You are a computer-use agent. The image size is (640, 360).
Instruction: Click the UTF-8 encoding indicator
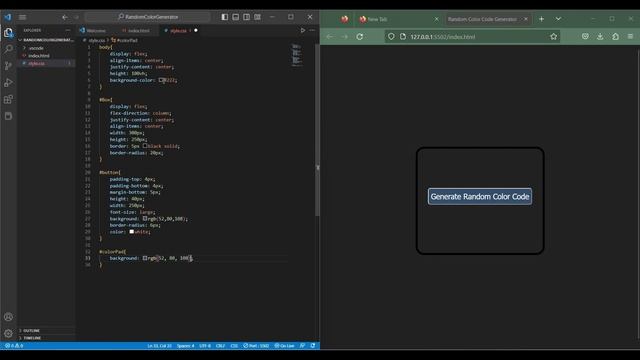click(x=205, y=346)
